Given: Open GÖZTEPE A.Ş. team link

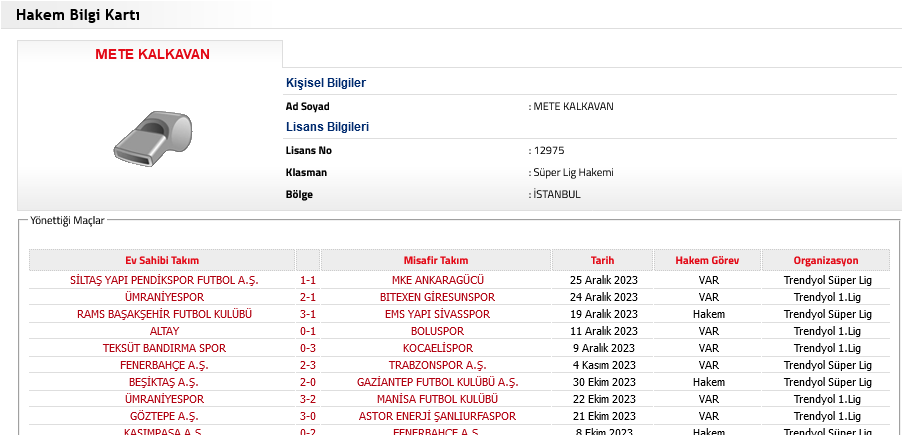Looking at the screenshot, I should click(165, 416).
